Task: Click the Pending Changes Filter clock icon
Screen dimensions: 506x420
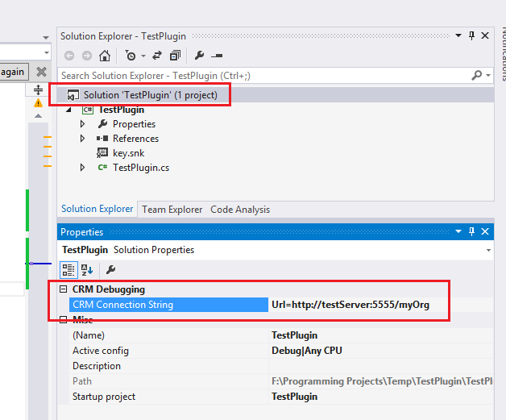Action: [130, 56]
